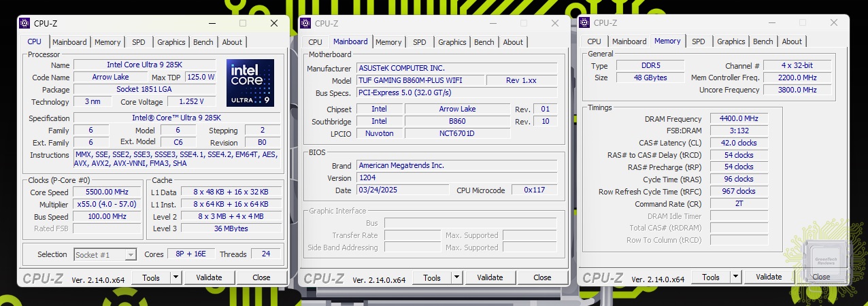
Task: Select the Memory tab in the Mainboard window
Action: pos(388,42)
